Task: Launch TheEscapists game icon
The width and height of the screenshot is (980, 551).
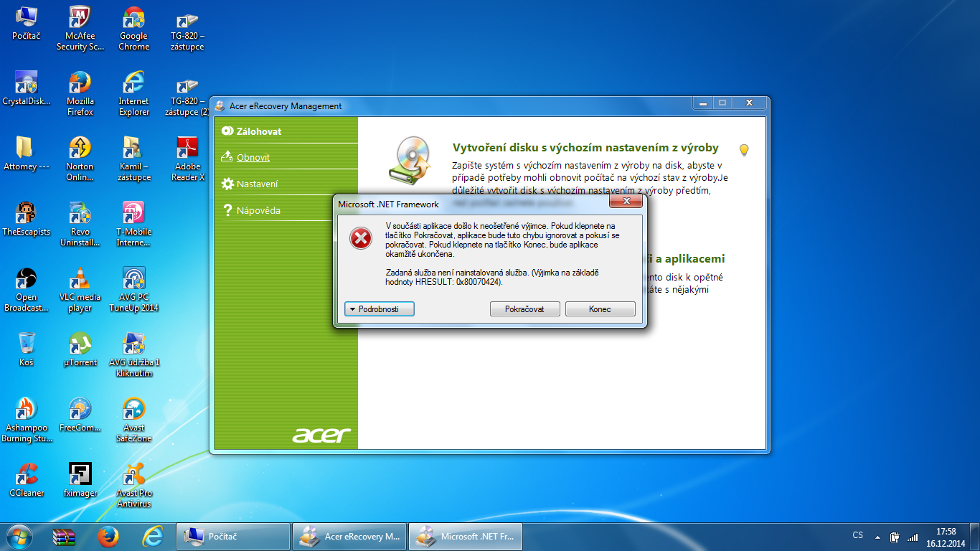Action: click(26, 220)
